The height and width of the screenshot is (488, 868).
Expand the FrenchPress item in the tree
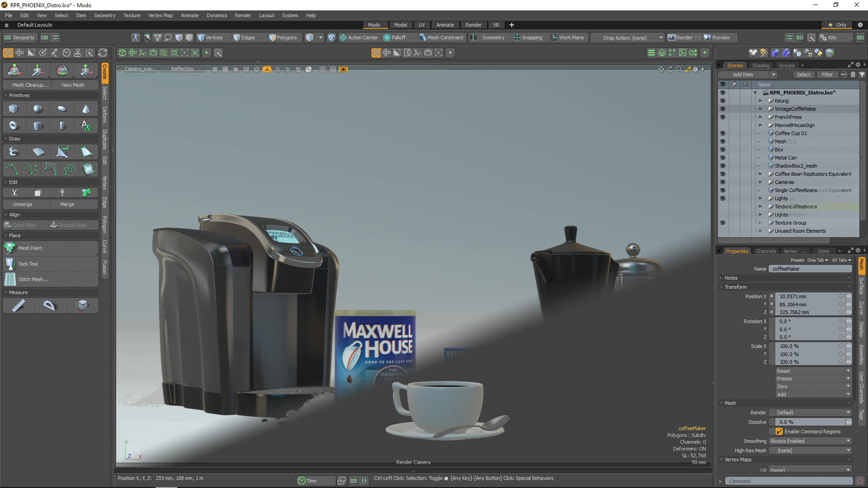pyautogui.click(x=760, y=117)
